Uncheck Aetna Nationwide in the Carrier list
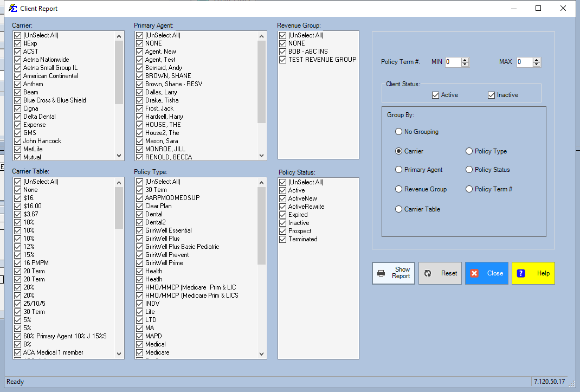Viewport: 580px width, 392px height. (x=18, y=60)
